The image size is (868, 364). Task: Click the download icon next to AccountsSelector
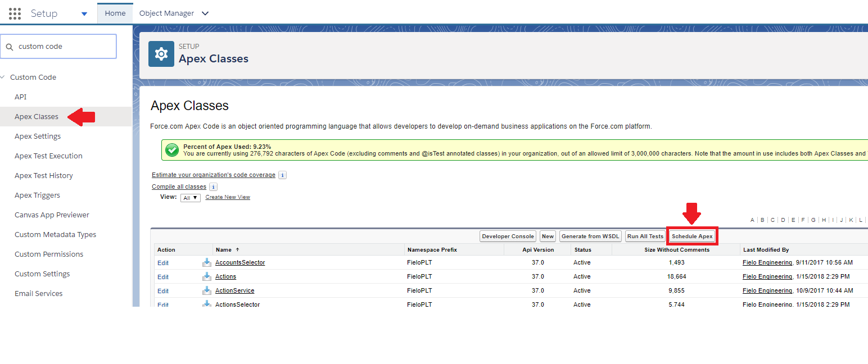click(206, 262)
